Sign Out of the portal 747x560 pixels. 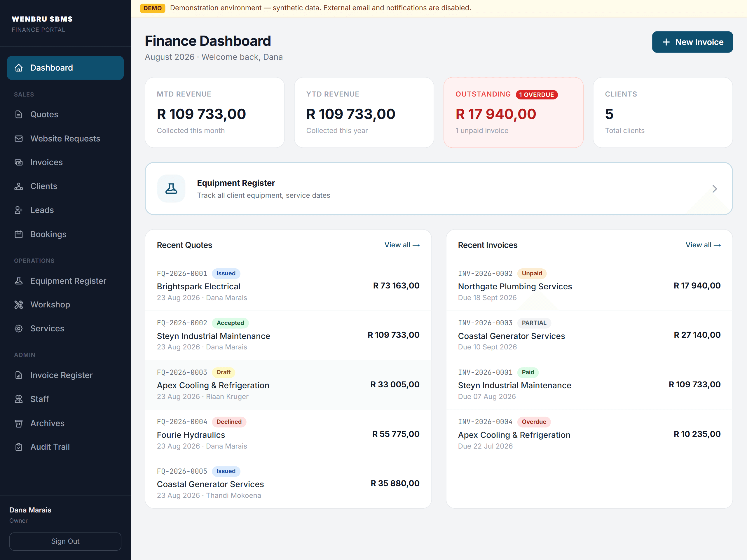65,541
